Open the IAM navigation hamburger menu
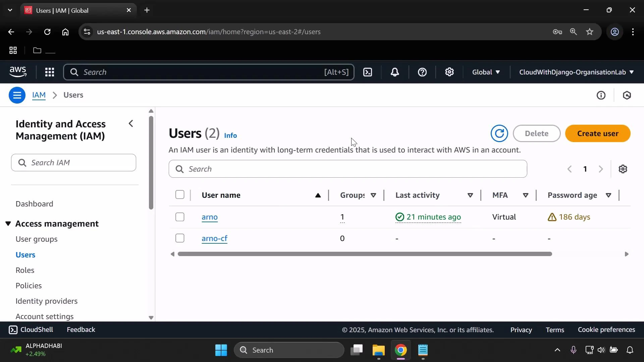Image resolution: width=644 pixels, height=362 pixels. tap(17, 95)
